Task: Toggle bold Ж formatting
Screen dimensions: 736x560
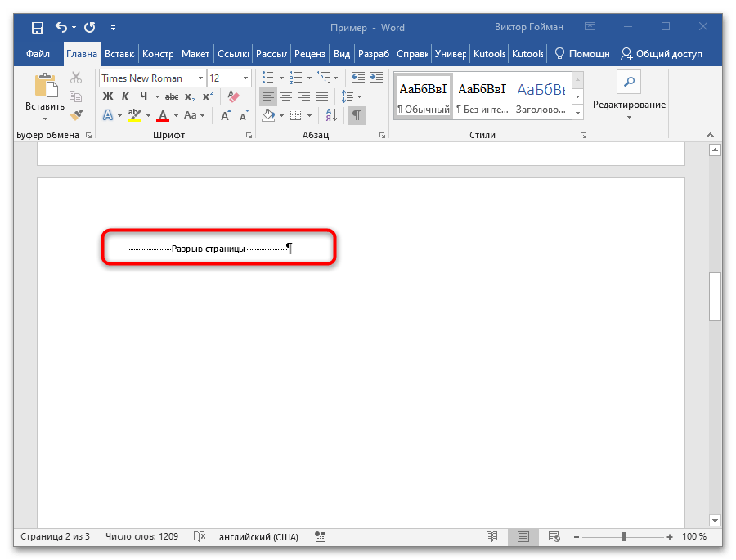Action: point(108,96)
